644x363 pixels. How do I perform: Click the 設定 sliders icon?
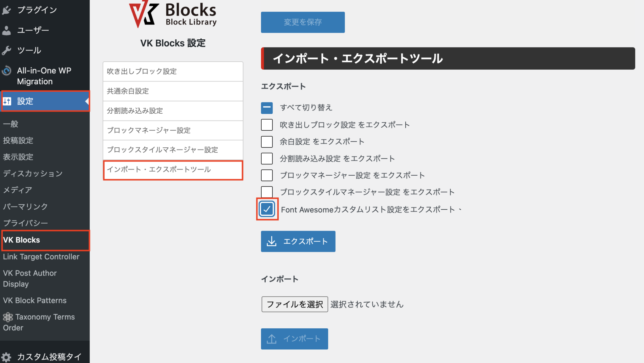pyautogui.click(x=8, y=101)
